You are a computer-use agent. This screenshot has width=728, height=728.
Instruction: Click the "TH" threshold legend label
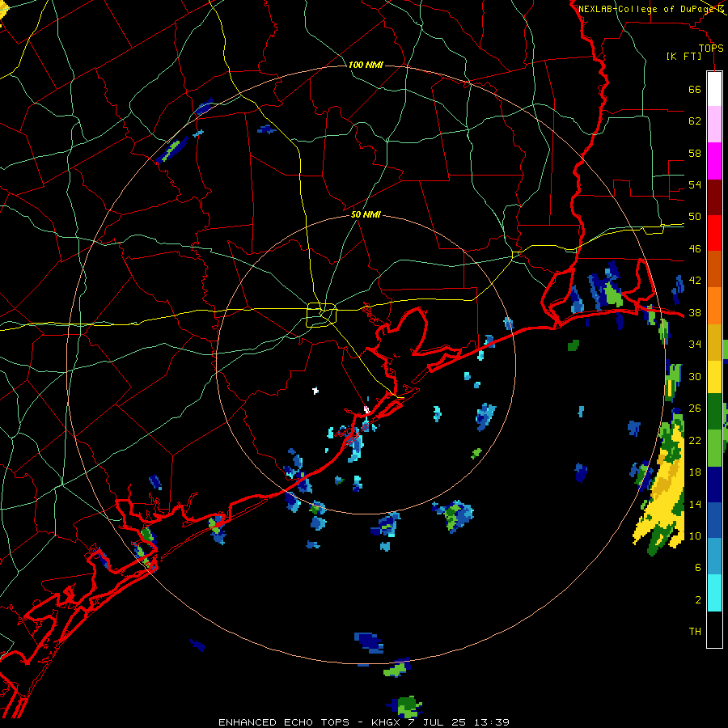click(x=695, y=632)
